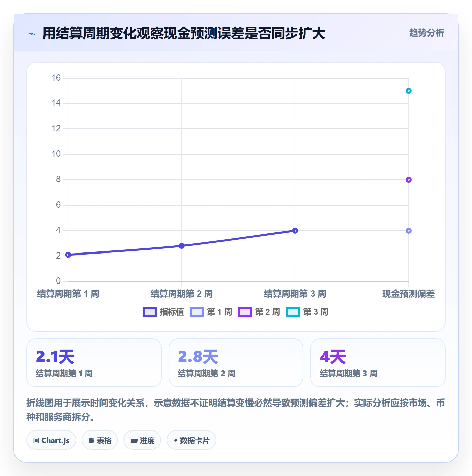Click the 结算周期第 1 周 x-axis label
Screen dimensions: 472x476
[68, 294]
